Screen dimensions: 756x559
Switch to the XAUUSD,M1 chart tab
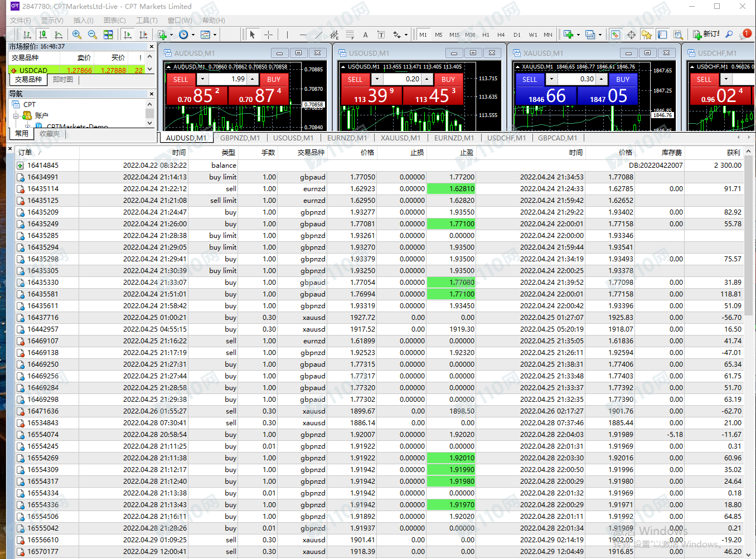pyautogui.click(x=400, y=138)
